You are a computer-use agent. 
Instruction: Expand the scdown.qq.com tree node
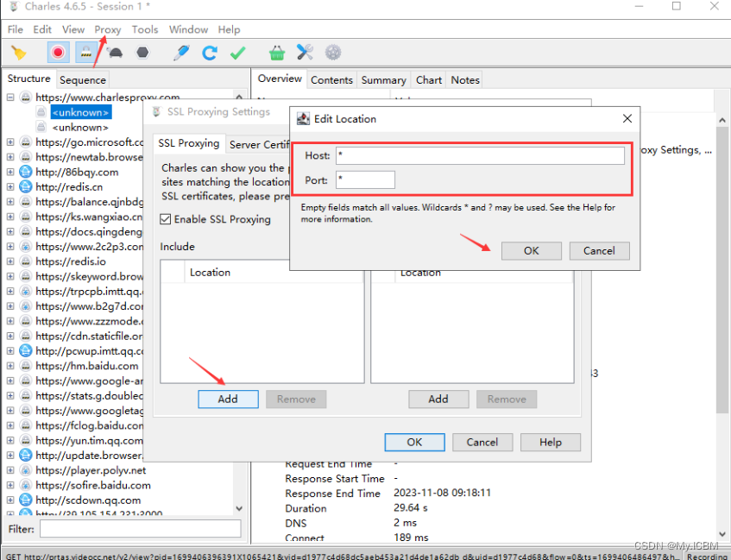(x=10, y=500)
